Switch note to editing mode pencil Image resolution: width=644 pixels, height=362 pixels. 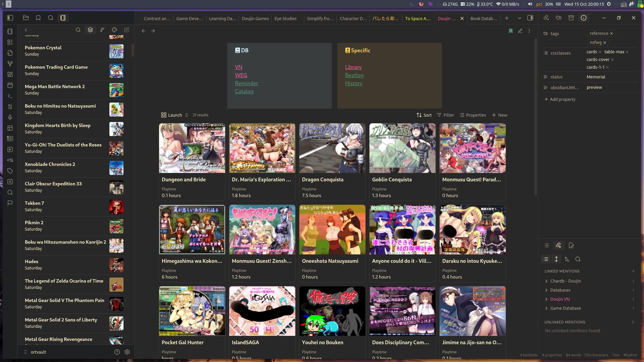(x=520, y=31)
